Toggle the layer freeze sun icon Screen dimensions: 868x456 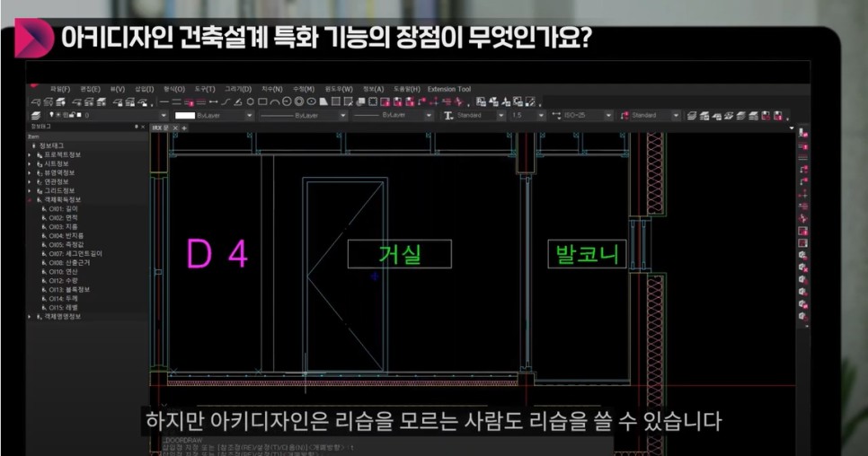pos(58,115)
